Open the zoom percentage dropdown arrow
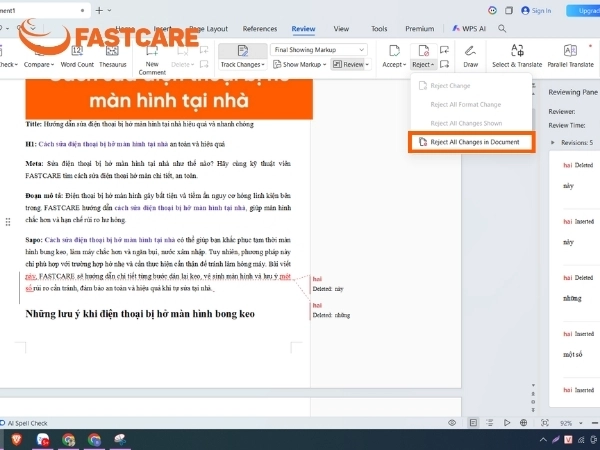The width and height of the screenshot is (600, 450). tap(581, 423)
